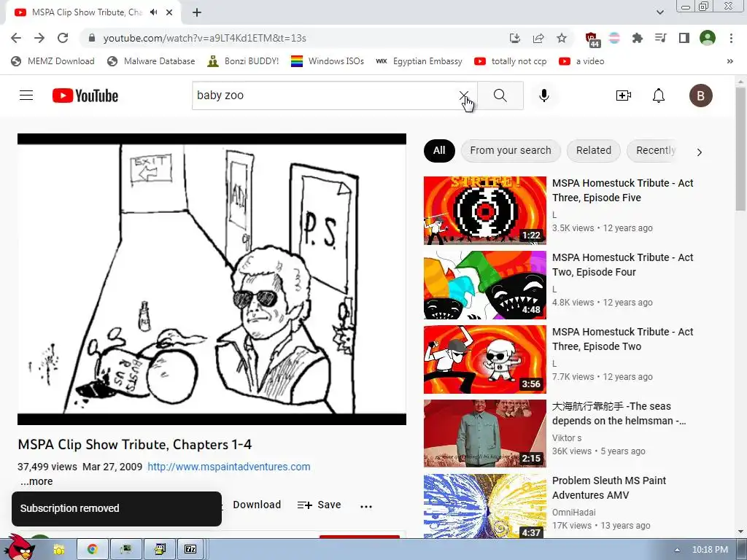Open the video's more actions ellipsis

coord(366,506)
